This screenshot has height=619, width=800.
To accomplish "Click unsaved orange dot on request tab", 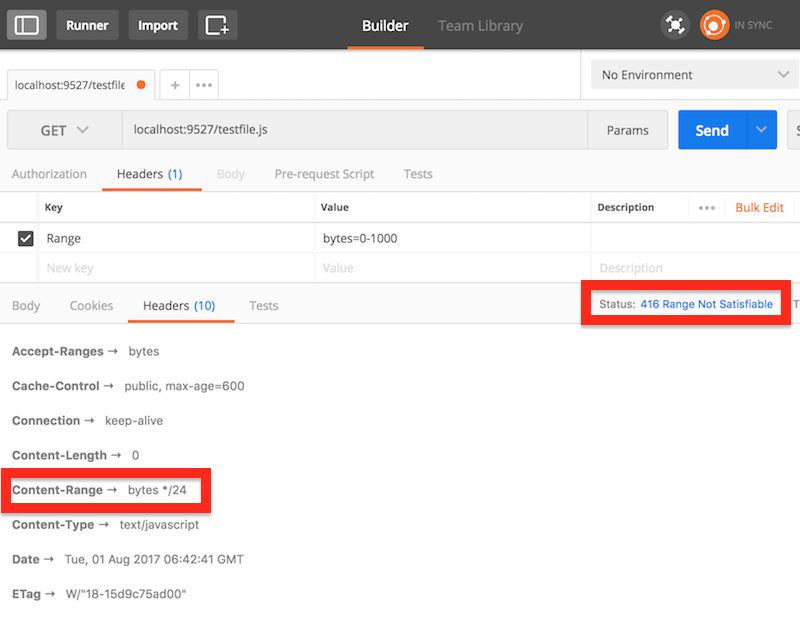I will 141,85.
